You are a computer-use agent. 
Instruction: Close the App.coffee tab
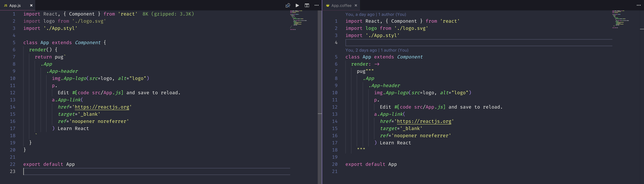[x=356, y=5]
